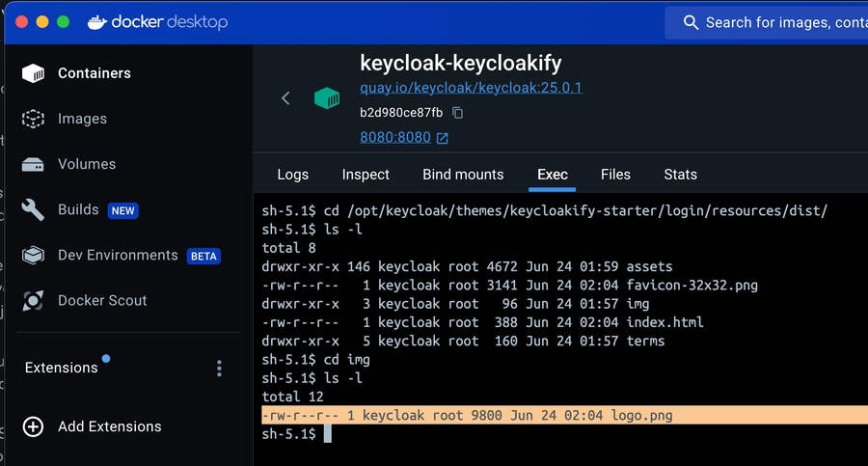Open the Files tab
The height and width of the screenshot is (466, 868).
[615, 175]
